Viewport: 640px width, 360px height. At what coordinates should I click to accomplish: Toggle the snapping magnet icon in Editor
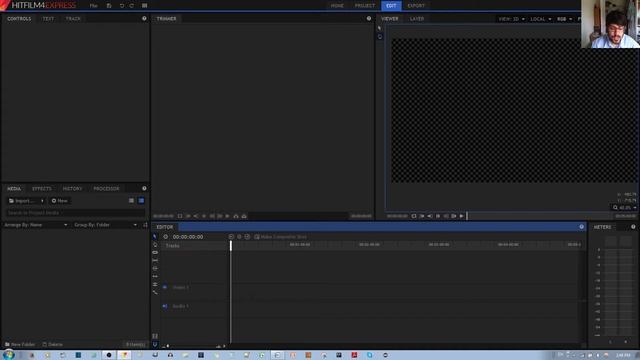pos(155,344)
